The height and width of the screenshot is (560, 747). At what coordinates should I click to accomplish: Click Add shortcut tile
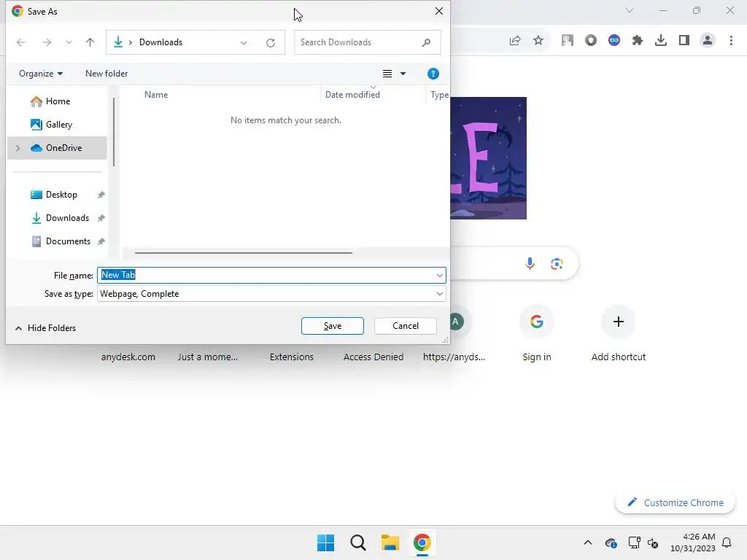(618, 332)
